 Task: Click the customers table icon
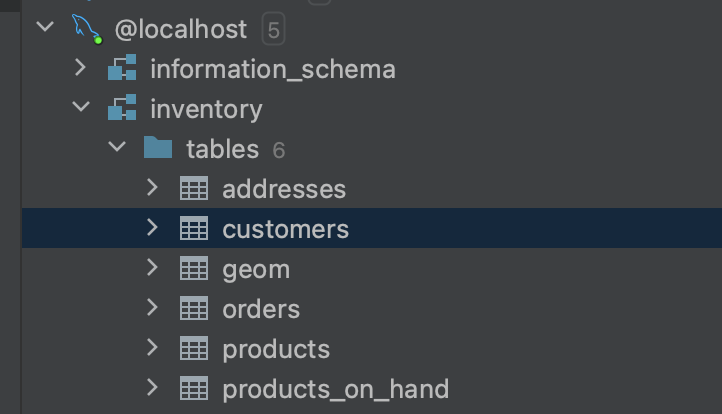(x=194, y=229)
